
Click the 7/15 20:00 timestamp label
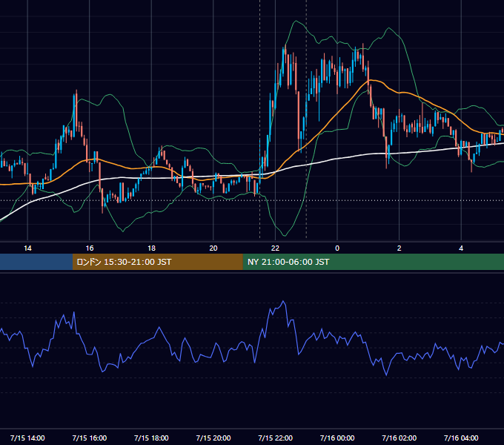213,438
